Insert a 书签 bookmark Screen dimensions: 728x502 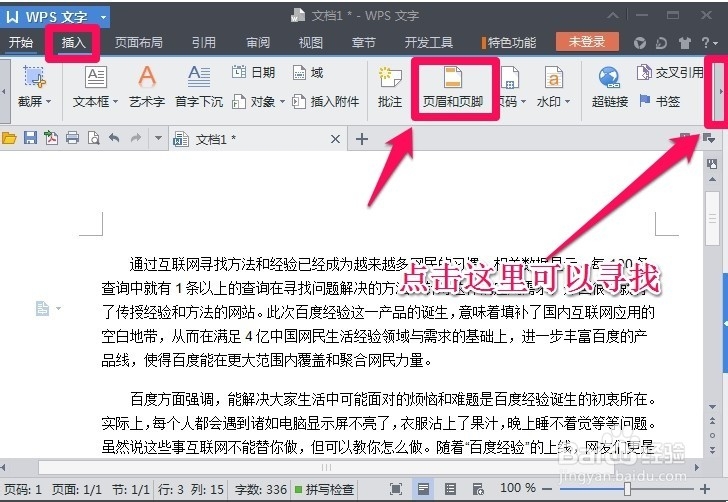[659, 101]
